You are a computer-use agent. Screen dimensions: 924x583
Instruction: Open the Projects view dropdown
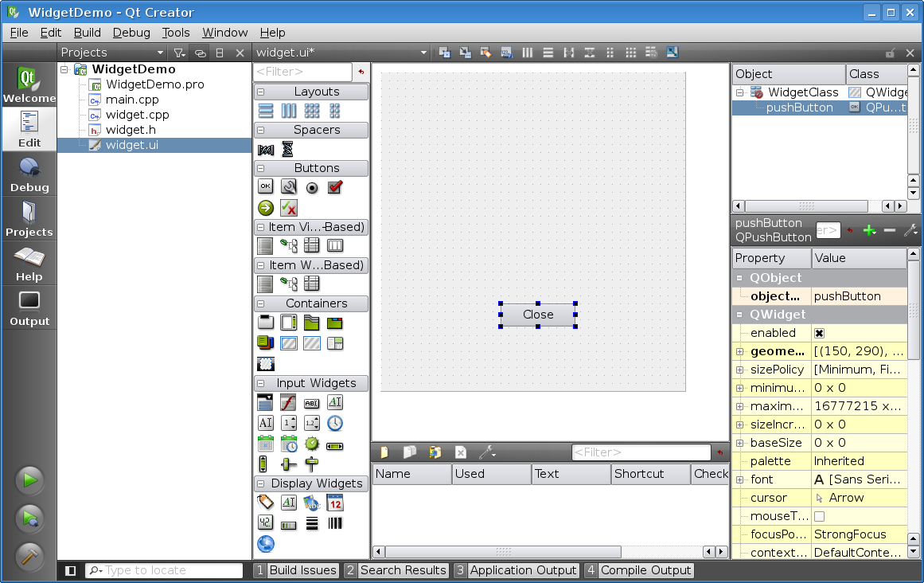pos(112,53)
